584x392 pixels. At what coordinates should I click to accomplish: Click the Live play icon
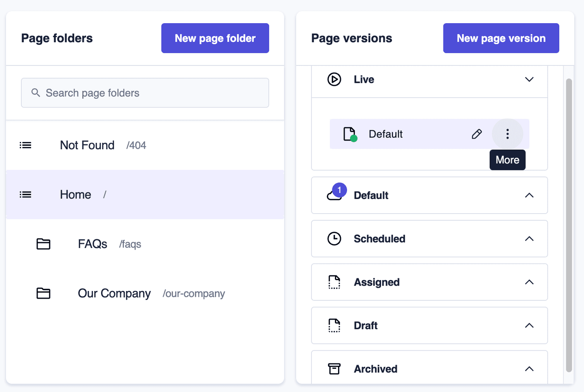tap(334, 79)
